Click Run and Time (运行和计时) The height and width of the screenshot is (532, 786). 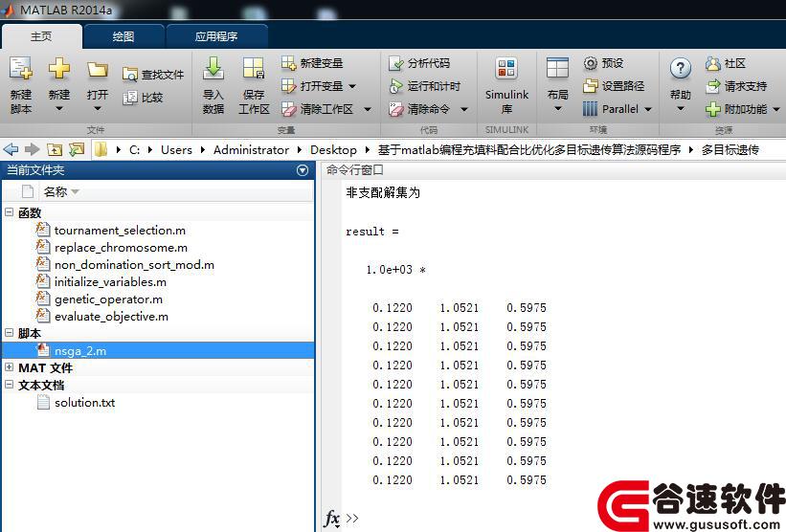point(424,86)
